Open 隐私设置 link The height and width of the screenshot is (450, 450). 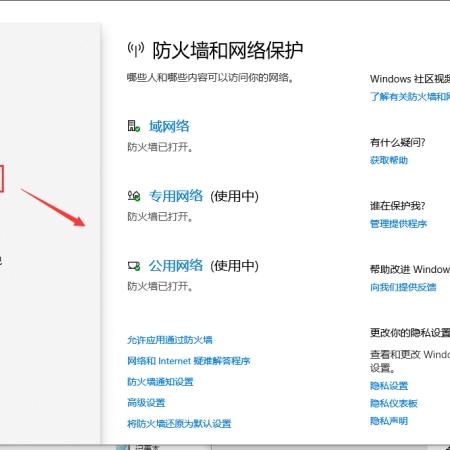389,386
